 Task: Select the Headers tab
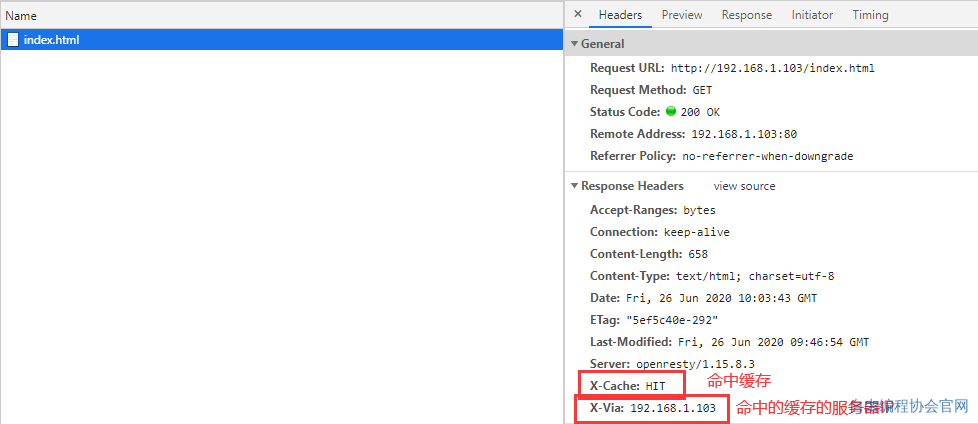coord(620,15)
